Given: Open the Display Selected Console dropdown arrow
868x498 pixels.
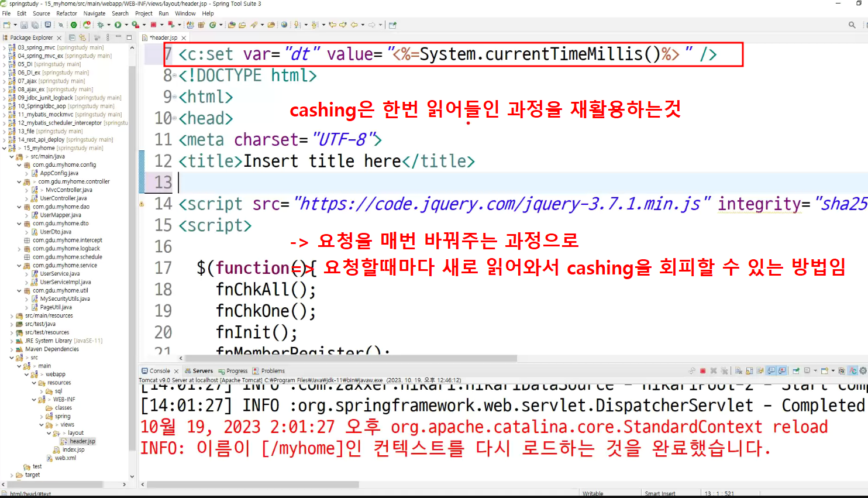Looking at the screenshot, I should [815, 370].
